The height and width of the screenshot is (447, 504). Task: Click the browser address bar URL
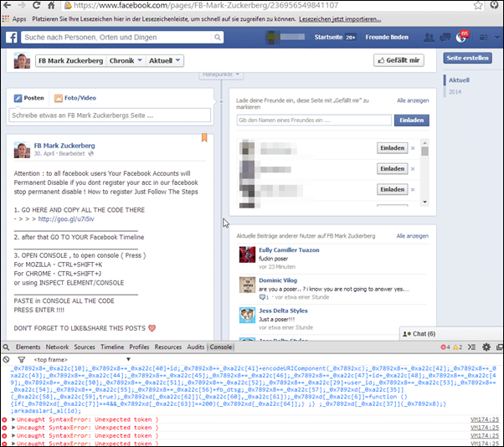[x=206, y=6]
